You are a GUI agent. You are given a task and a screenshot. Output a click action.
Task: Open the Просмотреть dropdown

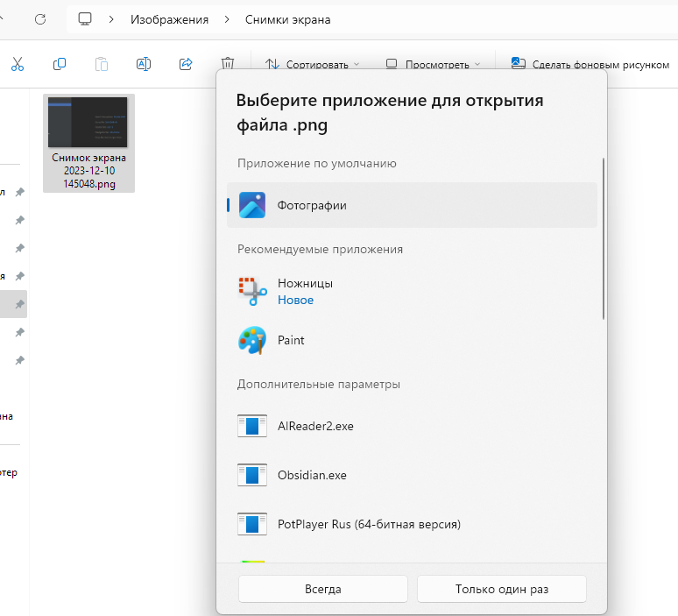(x=434, y=64)
